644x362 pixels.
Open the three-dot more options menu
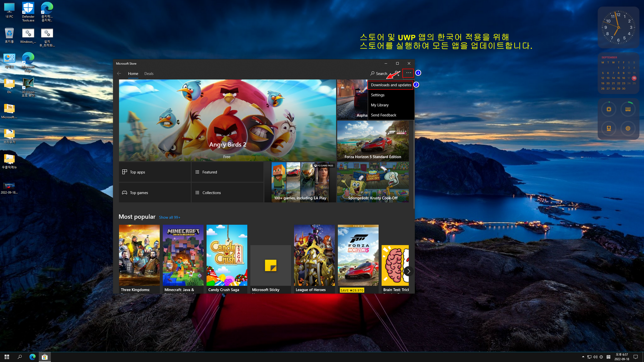coord(408,73)
